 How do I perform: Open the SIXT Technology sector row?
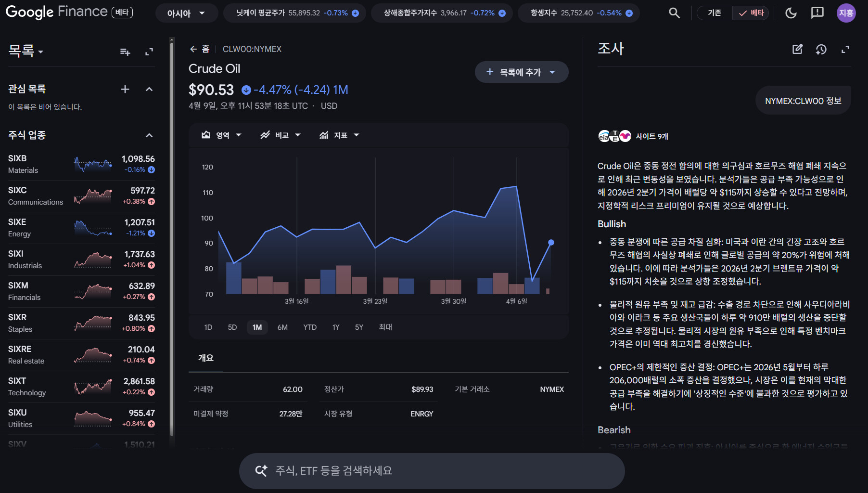click(81, 387)
